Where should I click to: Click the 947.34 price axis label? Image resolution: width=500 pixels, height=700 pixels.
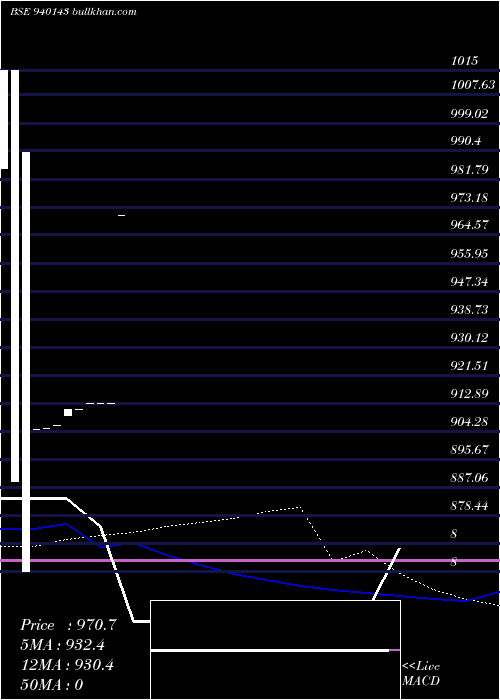pos(469,282)
